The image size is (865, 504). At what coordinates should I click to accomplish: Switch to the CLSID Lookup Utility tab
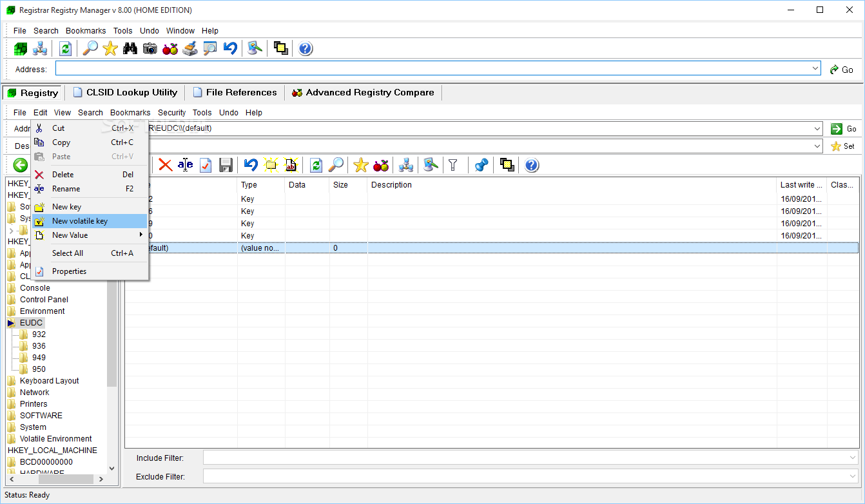[125, 92]
